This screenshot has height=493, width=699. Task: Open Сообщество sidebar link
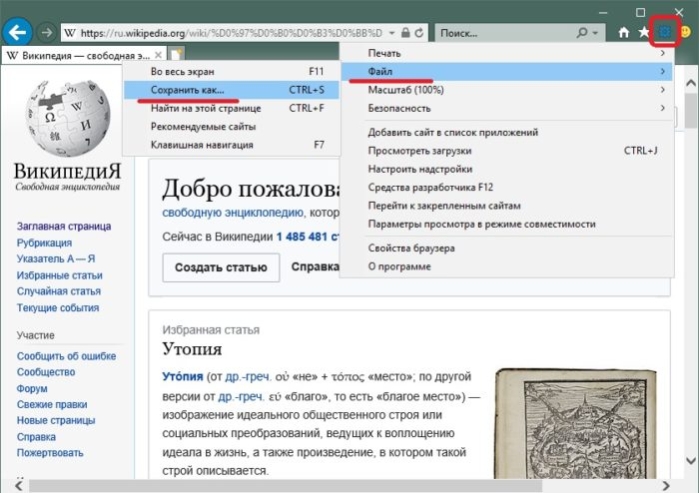pyautogui.click(x=45, y=372)
